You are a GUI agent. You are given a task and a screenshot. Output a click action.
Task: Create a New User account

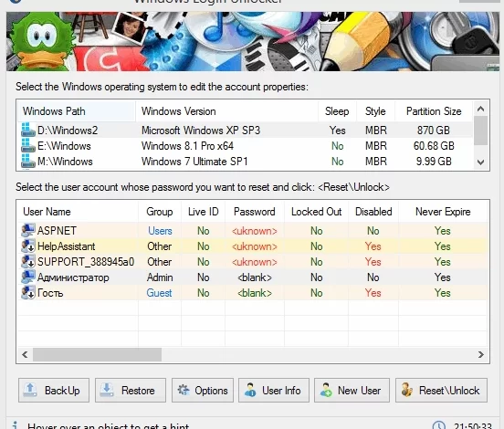tap(352, 390)
